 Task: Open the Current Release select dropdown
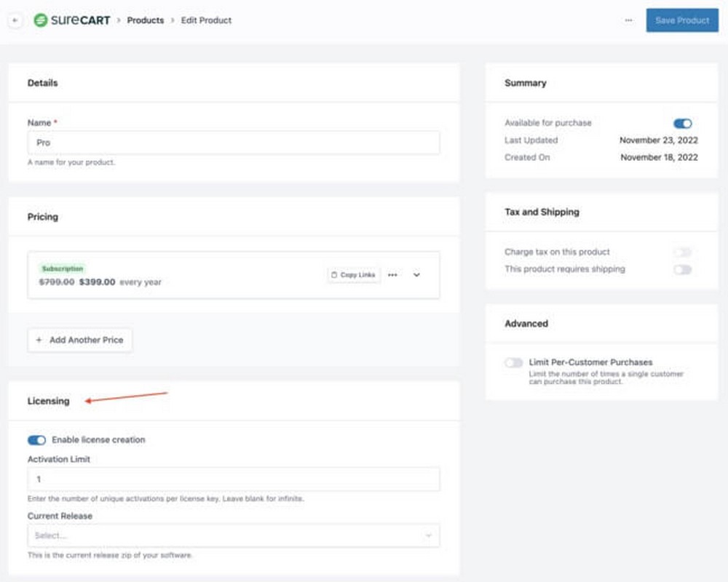tap(233, 535)
